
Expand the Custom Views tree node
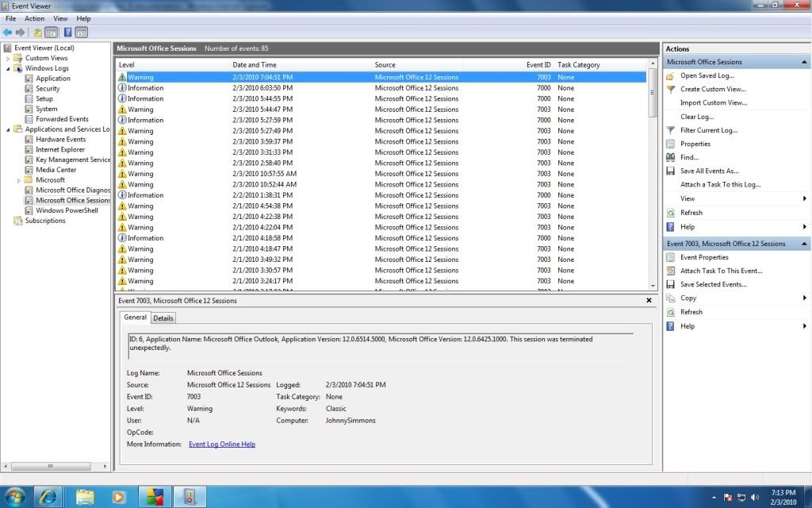coord(8,58)
